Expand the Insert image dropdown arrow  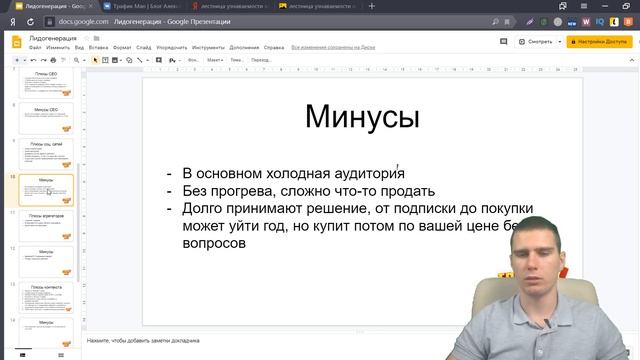(121, 60)
